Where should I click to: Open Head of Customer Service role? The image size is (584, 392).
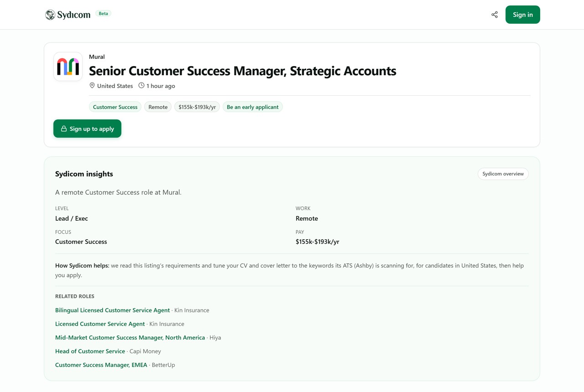pos(90,351)
